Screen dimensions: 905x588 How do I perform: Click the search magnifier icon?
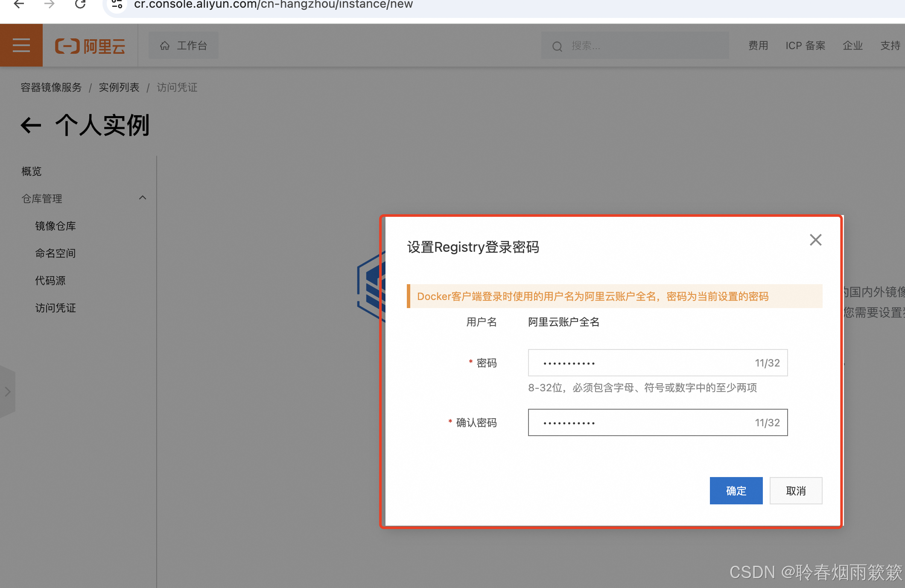(557, 46)
